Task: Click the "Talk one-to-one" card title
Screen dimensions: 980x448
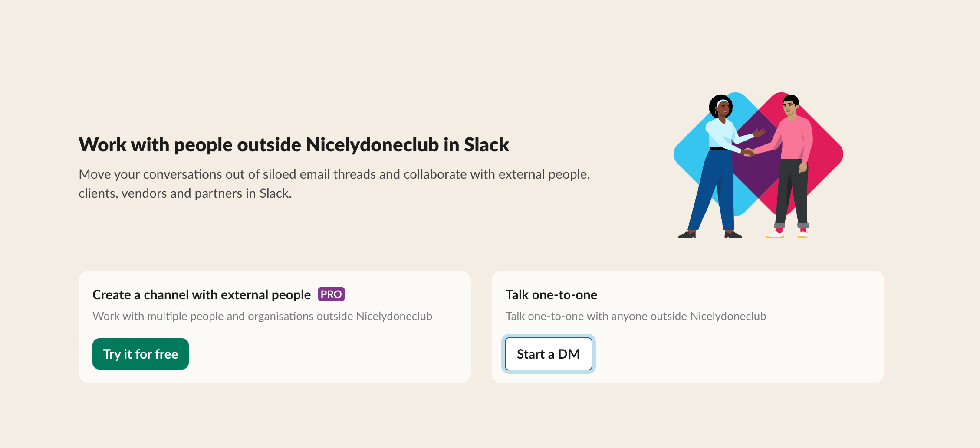Action: [x=551, y=295]
